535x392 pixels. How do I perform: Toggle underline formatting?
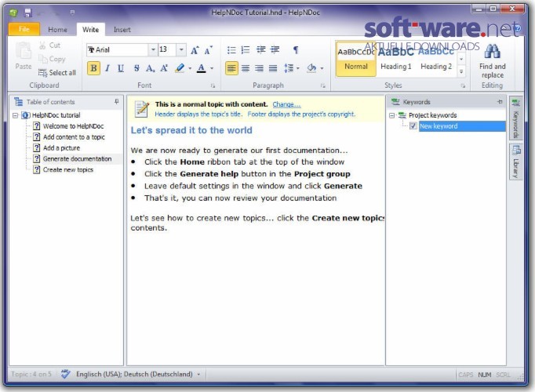tap(121, 68)
